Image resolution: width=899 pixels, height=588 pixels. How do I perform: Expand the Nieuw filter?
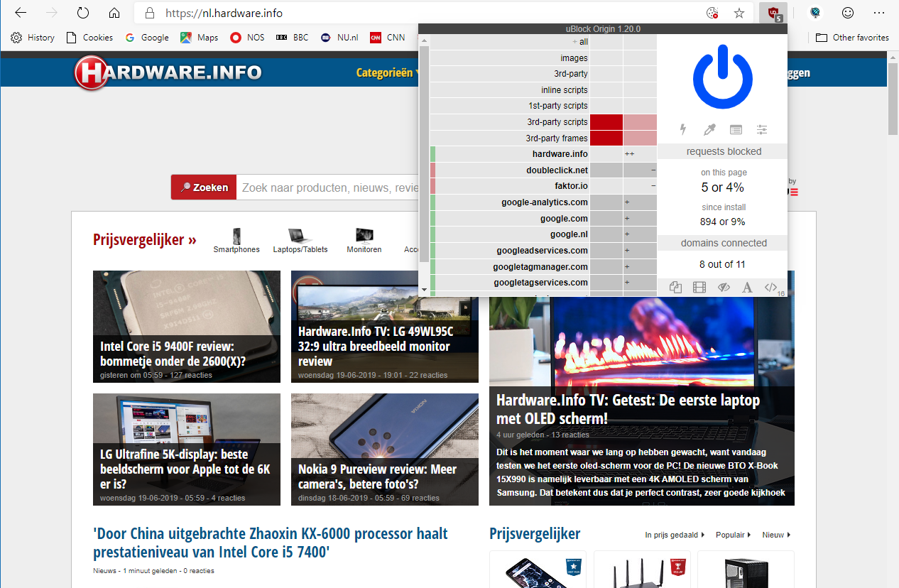(776, 535)
